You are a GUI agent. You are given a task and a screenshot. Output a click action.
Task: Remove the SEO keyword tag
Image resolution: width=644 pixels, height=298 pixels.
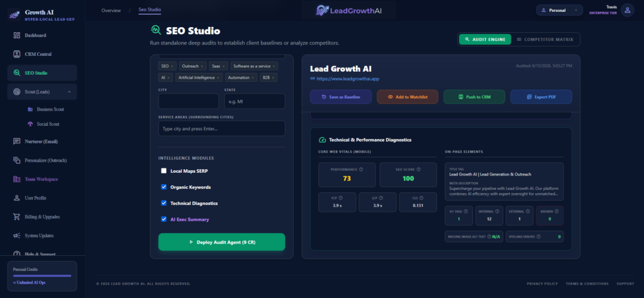point(172,66)
